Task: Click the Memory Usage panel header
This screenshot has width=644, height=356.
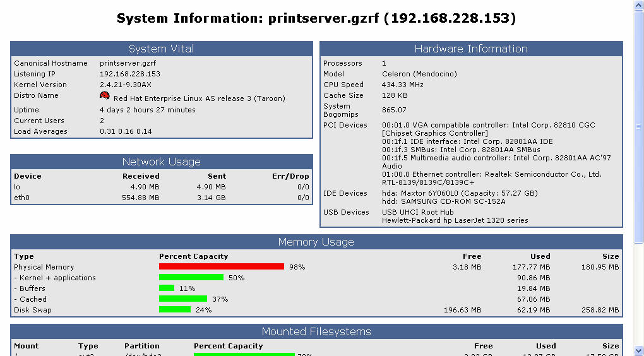Action: pos(316,242)
